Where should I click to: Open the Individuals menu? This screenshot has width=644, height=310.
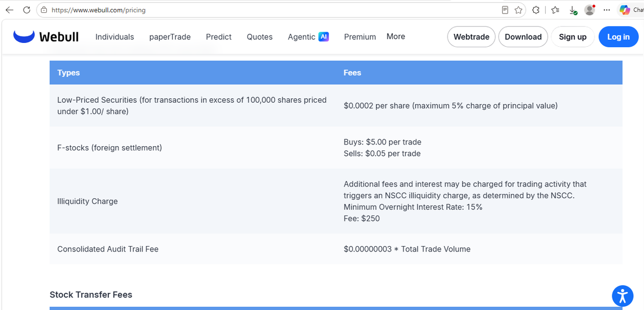point(115,37)
